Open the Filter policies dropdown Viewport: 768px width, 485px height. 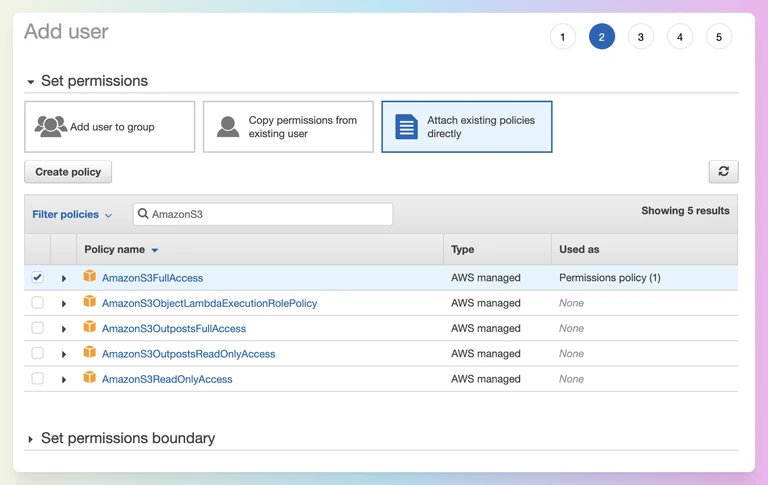click(72, 215)
